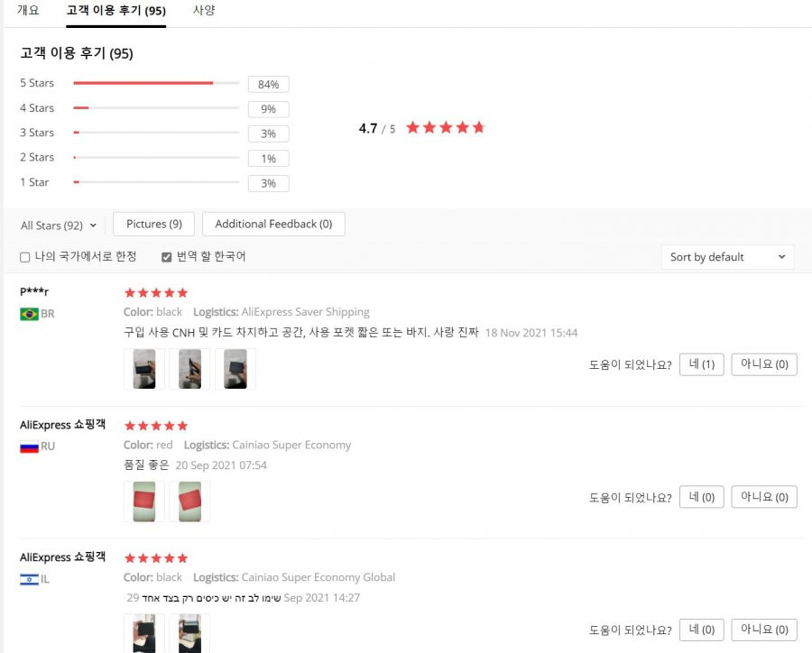This screenshot has height=653, width=812.
Task: Switch to the 개요 tab
Action: (28, 10)
